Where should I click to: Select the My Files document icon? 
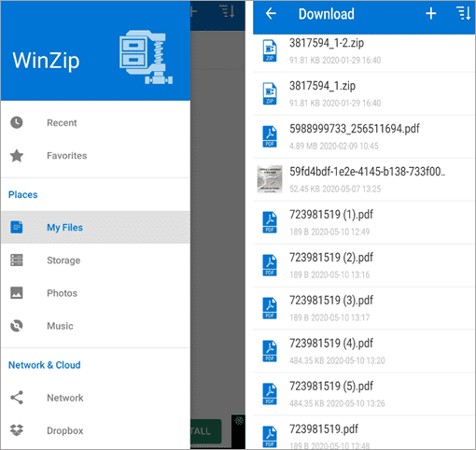(17, 227)
